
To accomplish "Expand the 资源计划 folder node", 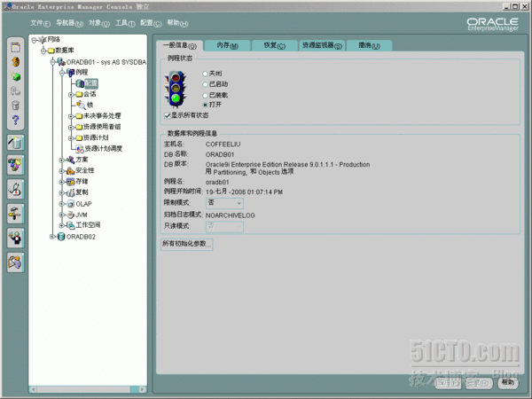I will tap(71, 138).
